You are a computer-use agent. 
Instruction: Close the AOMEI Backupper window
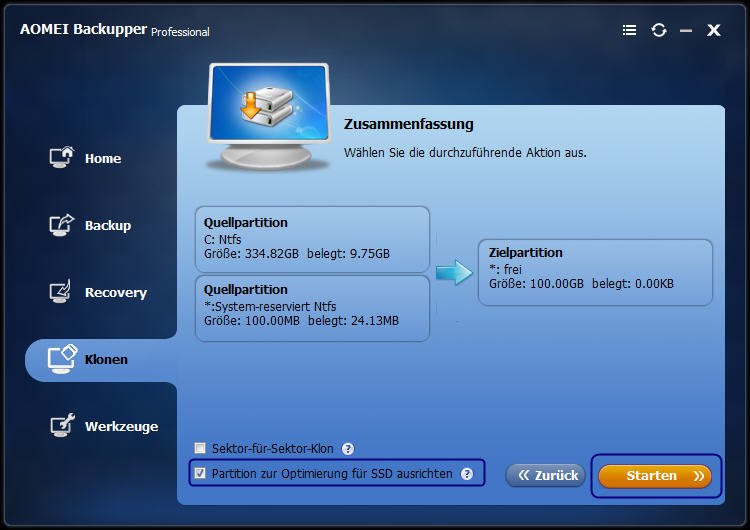714,30
